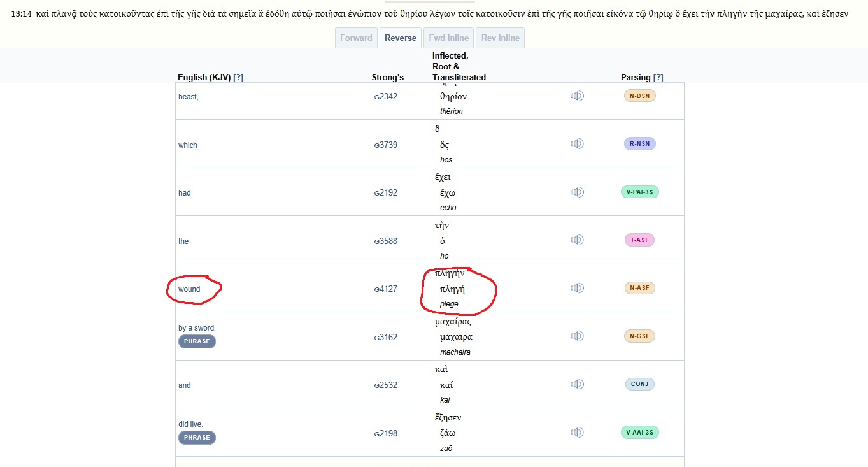Click the PHRASE badge under 'by a sword'
This screenshot has width=868, height=467.
(197, 341)
